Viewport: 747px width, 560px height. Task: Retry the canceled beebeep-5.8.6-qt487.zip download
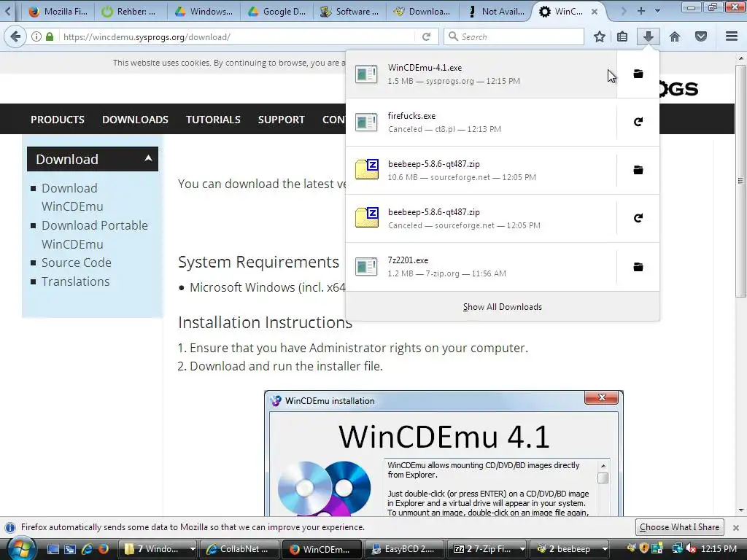(638, 218)
